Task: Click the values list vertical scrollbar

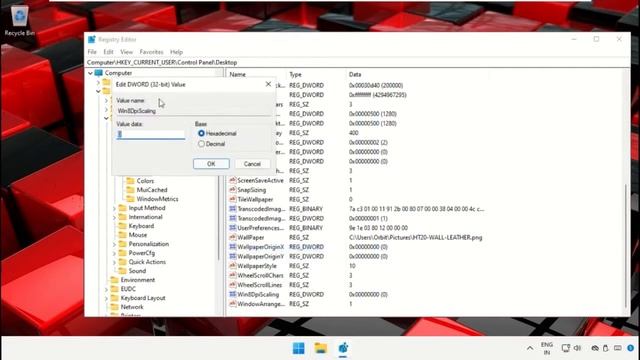Action: 626,246
